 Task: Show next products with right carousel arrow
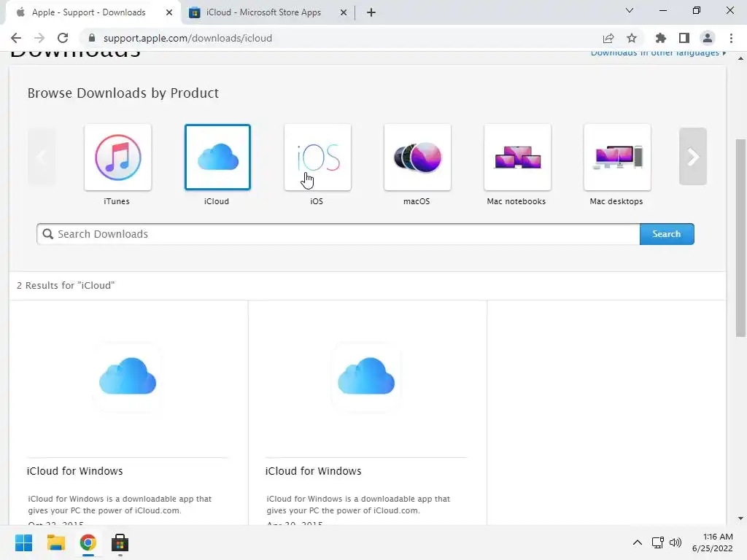pyautogui.click(x=693, y=157)
